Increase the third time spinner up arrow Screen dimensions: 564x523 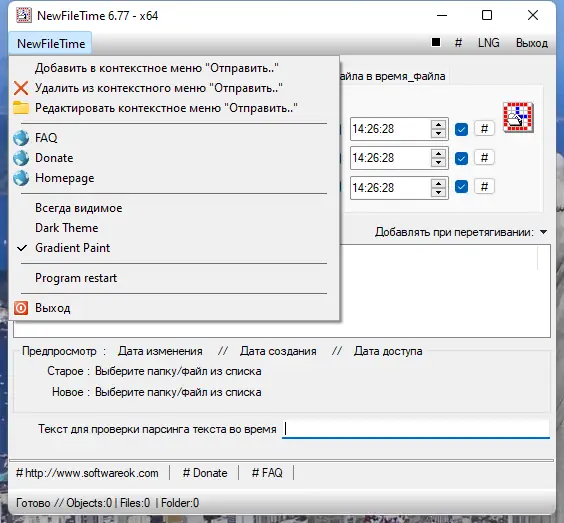(x=438, y=183)
